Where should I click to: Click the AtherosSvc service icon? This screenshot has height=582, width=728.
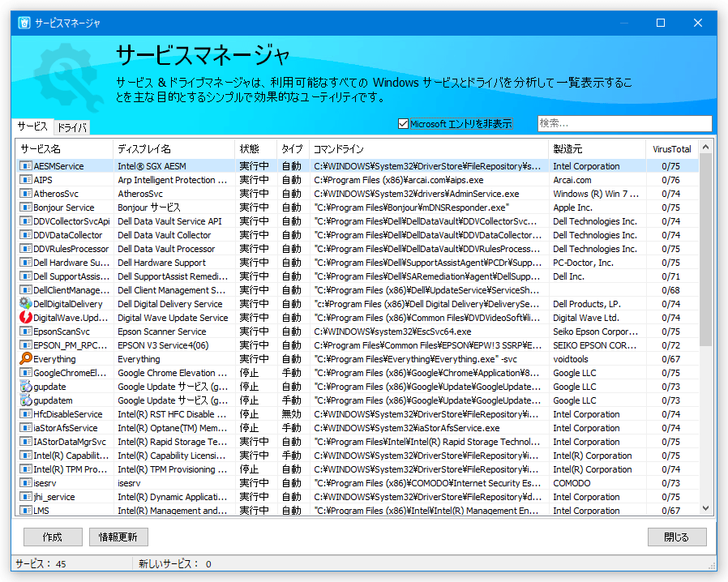point(25,194)
